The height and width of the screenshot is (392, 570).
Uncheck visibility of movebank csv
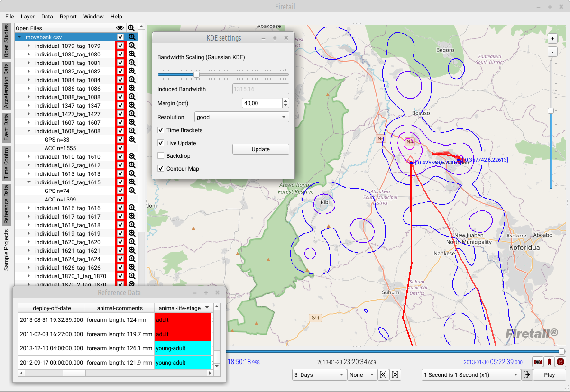coord(120,37)
